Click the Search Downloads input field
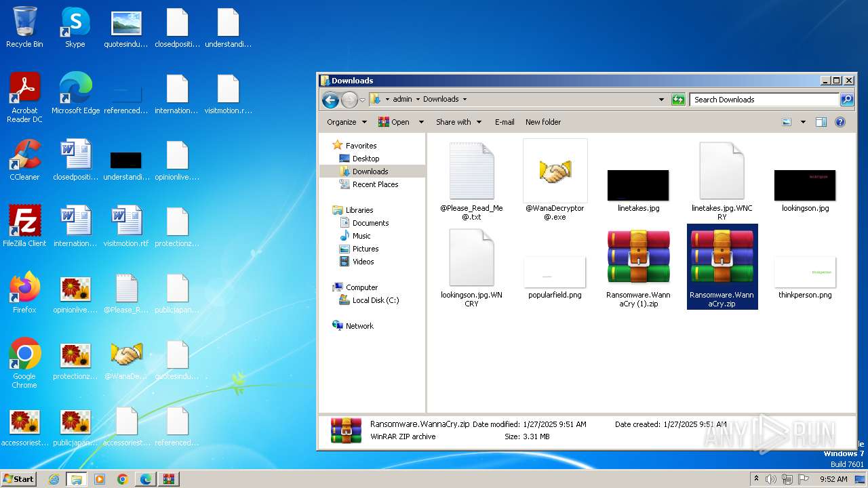The width and height of the screenshot is (868, 488). tap(765, 100)
